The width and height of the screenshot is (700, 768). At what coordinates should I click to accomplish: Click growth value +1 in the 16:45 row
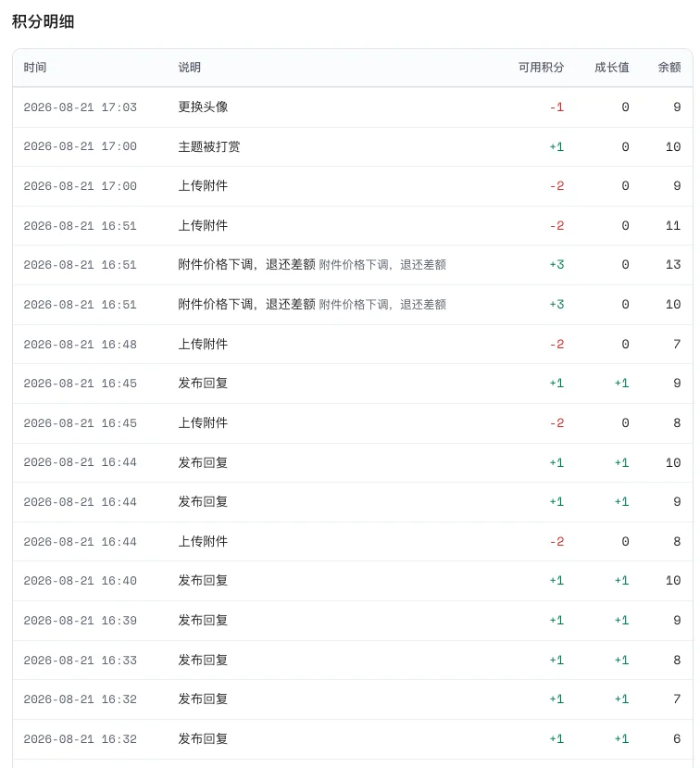click(x=621, y=384)
